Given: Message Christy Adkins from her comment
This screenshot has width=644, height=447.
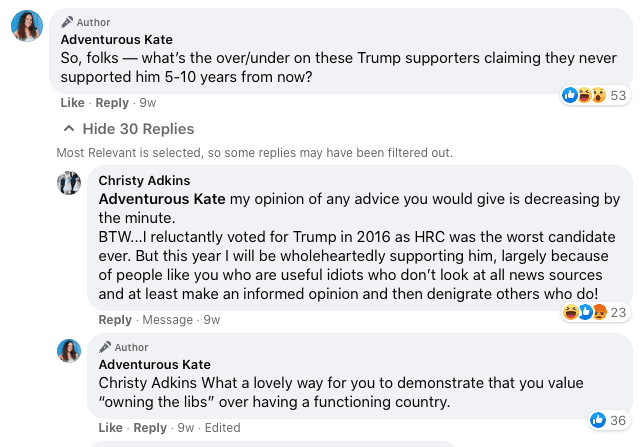Looking at the screenshot, I should (168, 320).
